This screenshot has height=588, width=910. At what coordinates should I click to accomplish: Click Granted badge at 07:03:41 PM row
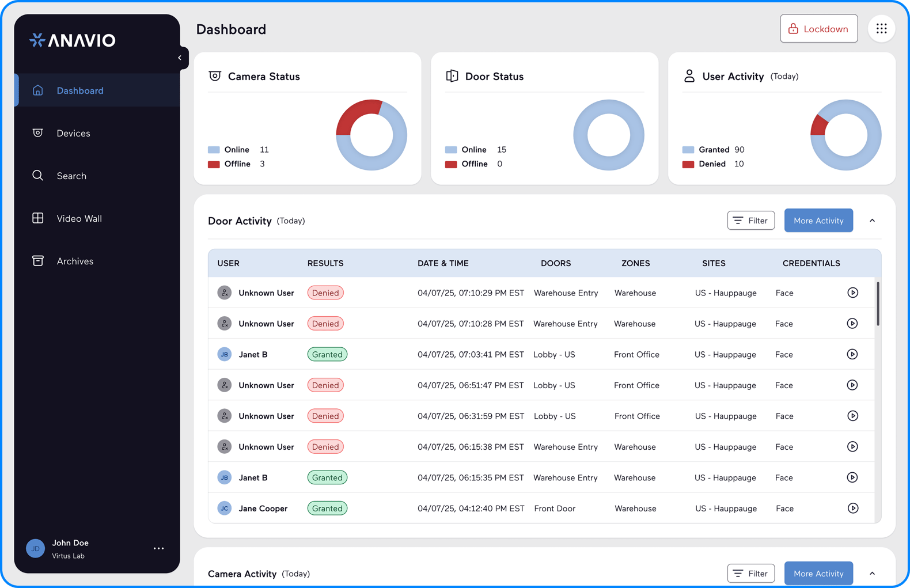click(327, 354)
